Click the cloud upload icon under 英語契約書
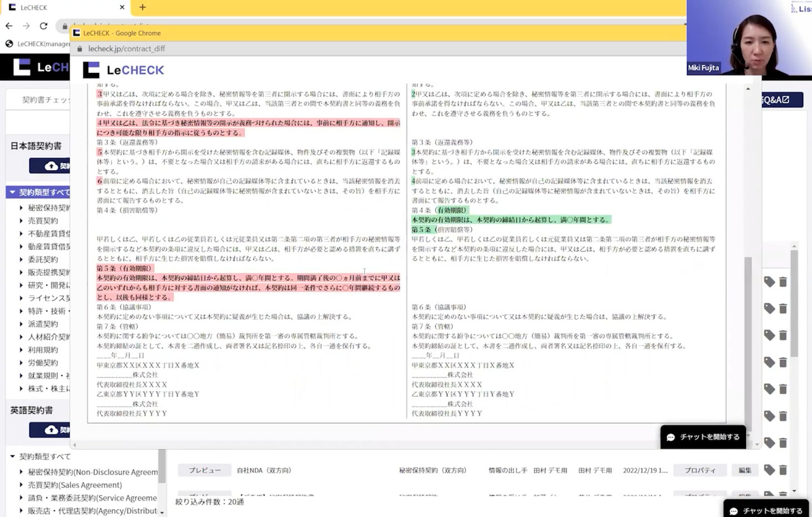The width and height of the screenshot is (812, 517). 51,430
